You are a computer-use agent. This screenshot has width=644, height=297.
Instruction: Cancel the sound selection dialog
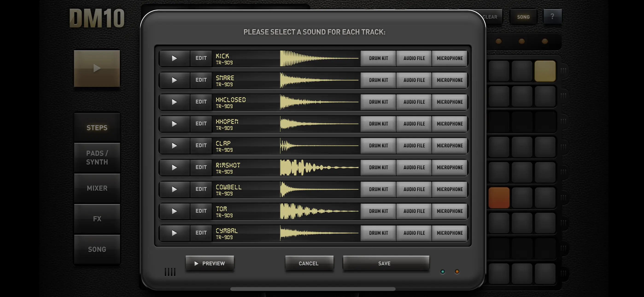click(309, 263)
